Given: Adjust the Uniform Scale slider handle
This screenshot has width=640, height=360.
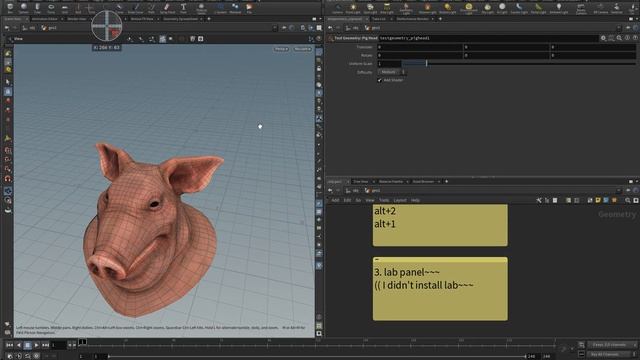Looking at the screenshot, I should pos(427,63).
